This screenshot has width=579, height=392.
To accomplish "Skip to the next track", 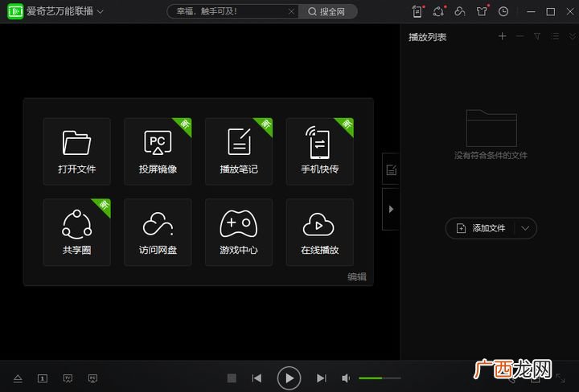I will click(322, 378).
